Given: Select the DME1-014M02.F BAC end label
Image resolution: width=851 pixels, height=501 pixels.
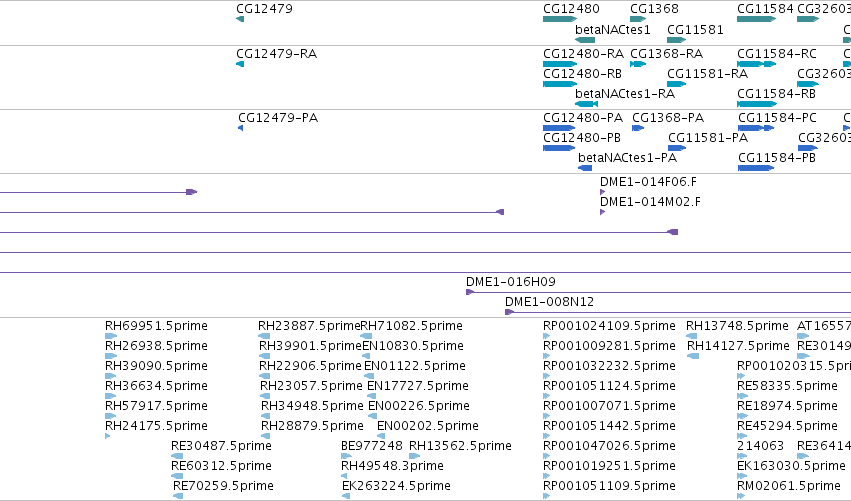Looking at the screenshot, I should click(x=650, y=202).
